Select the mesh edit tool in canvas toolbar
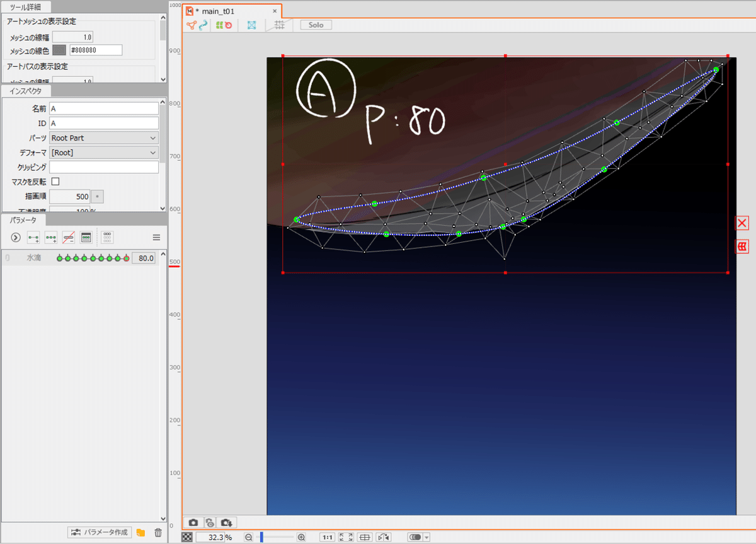The height and width of the screenshot is (544, 756). [x=192, y=25]
